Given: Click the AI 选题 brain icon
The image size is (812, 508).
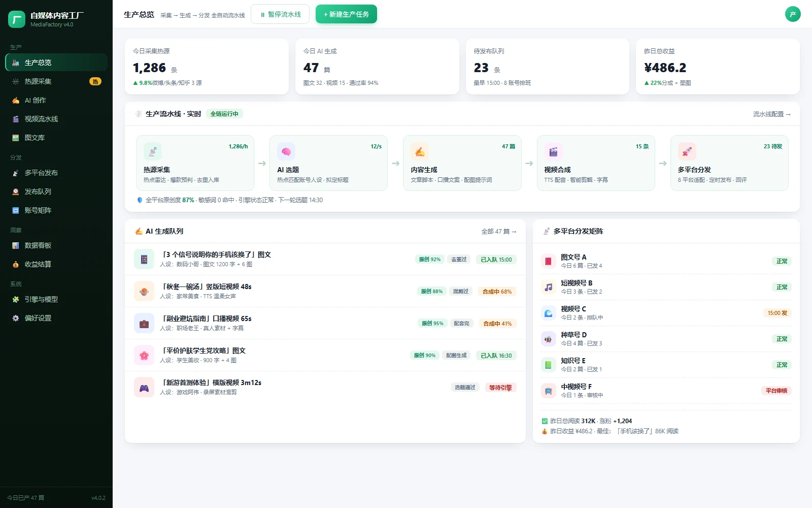Looking at the screenshot, I should pyautogui.click(x=286, y=151).
